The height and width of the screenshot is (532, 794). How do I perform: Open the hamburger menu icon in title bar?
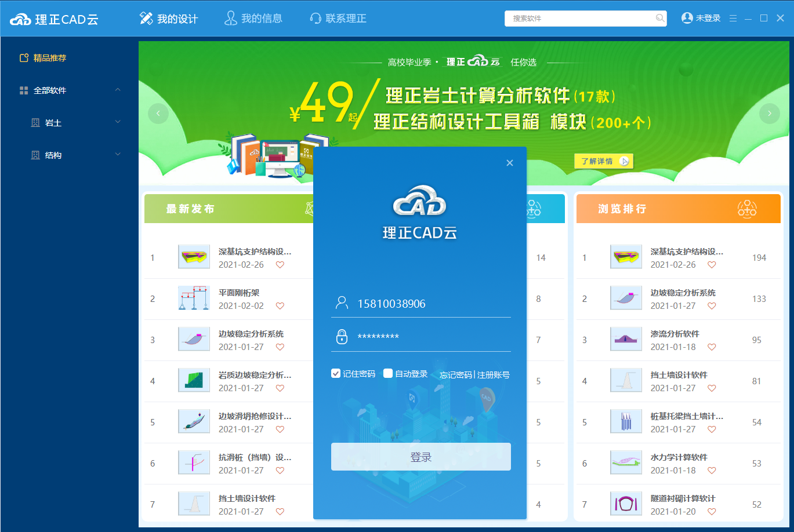[x=733, y=19]
